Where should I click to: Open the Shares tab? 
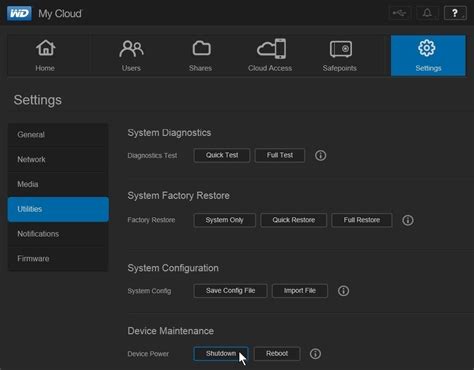click(201, 56)
